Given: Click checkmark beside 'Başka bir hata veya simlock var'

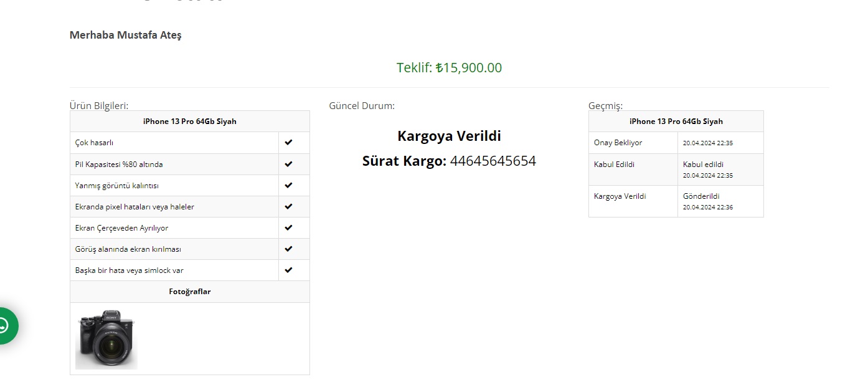Looking at the screenshot, I should coord(288,270).
